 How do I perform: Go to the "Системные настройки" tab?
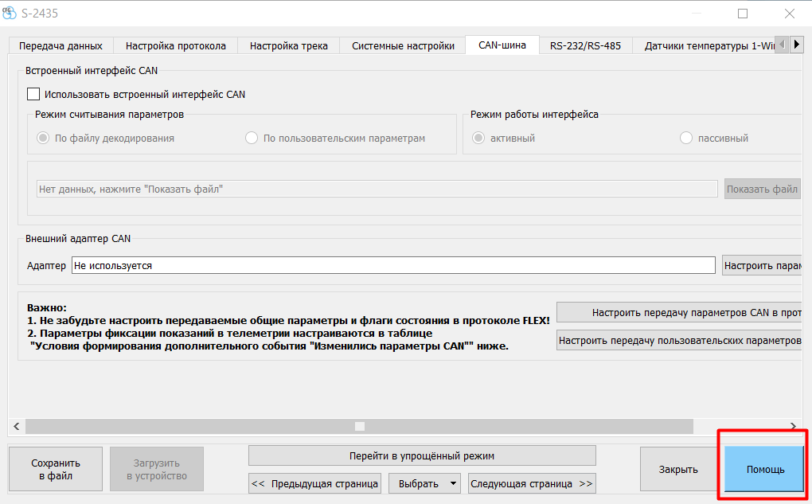click(403, 45)
